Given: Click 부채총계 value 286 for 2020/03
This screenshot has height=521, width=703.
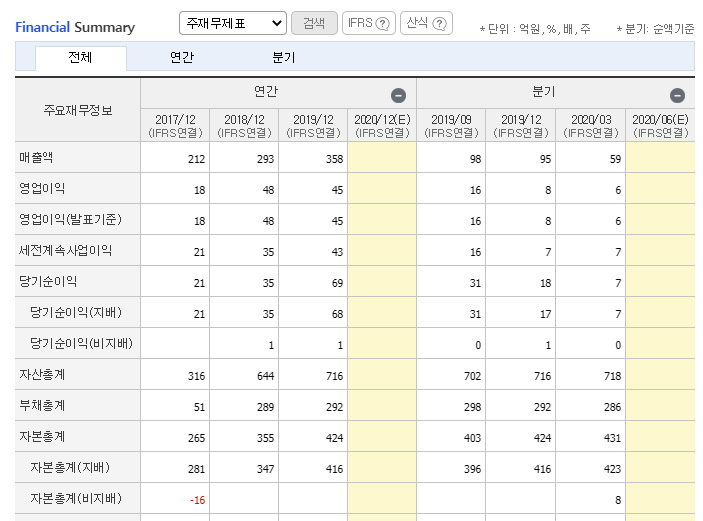Looking at the screenshot, I should click(612, 407).
